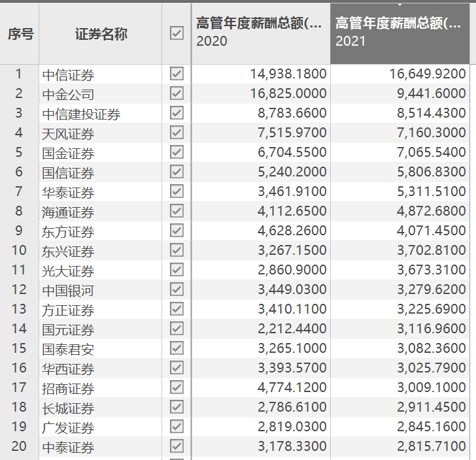The width and height of the screenshot is (476, 460).
Task: Click the 2020 value 4,774.1200
Action: pyautogui.click(x=292, y=387)
